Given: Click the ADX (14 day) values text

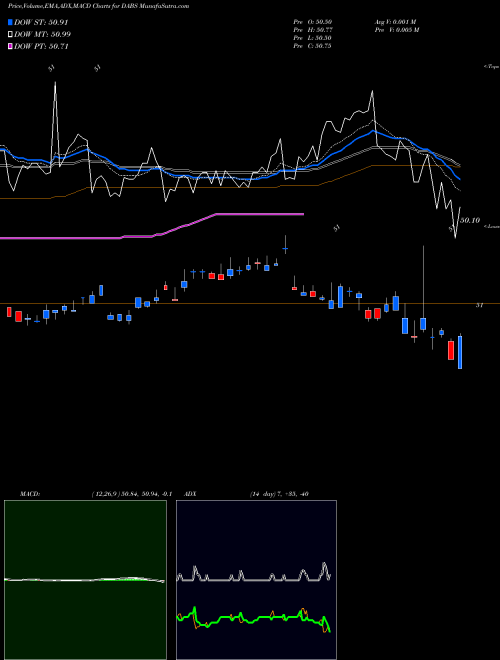Looking at the screenshot, I should (279, 494).
